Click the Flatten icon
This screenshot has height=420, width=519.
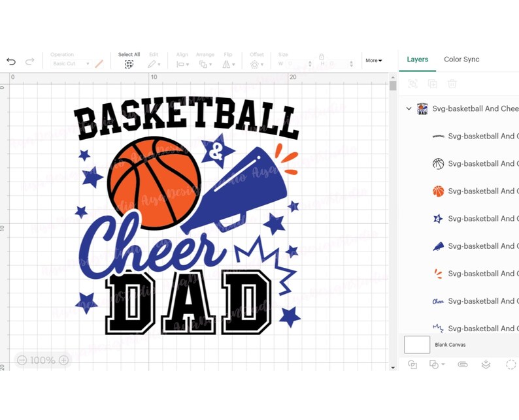tap(486, 364)
